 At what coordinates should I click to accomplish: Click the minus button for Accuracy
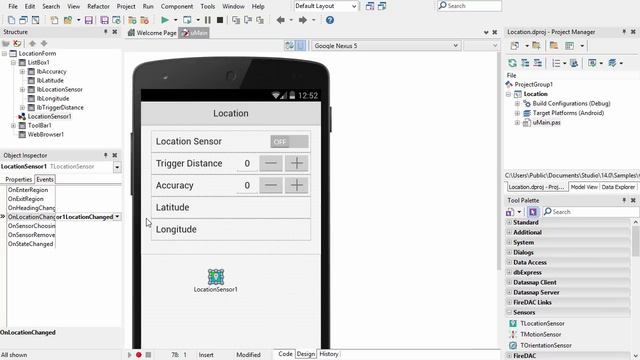click(271, 185)
